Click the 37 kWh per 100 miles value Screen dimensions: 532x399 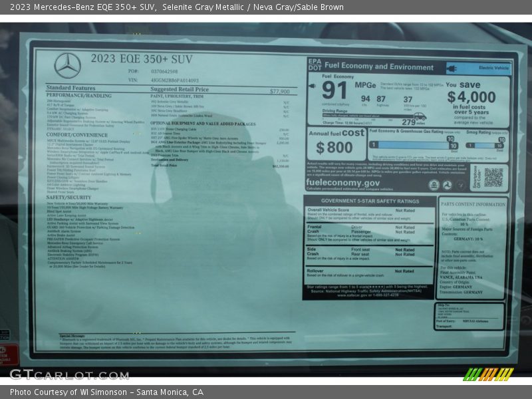pyautogui.click(x=408, y=99)
